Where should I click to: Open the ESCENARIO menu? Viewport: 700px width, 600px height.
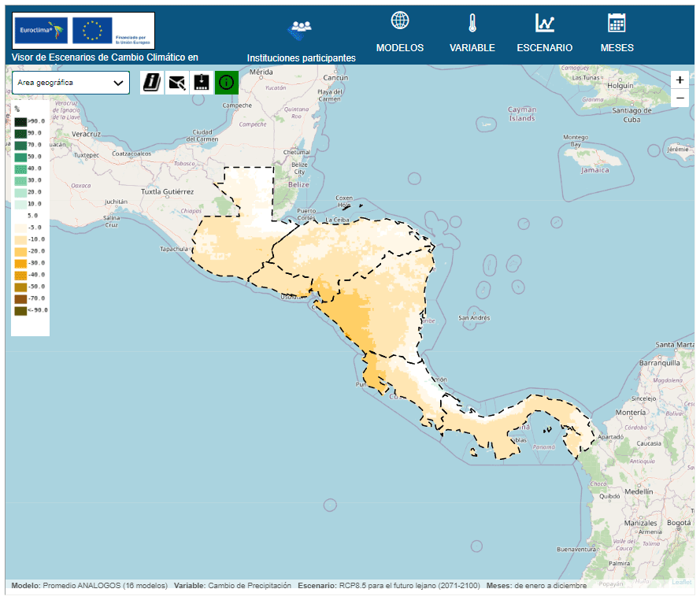click(x=545, y=48)
